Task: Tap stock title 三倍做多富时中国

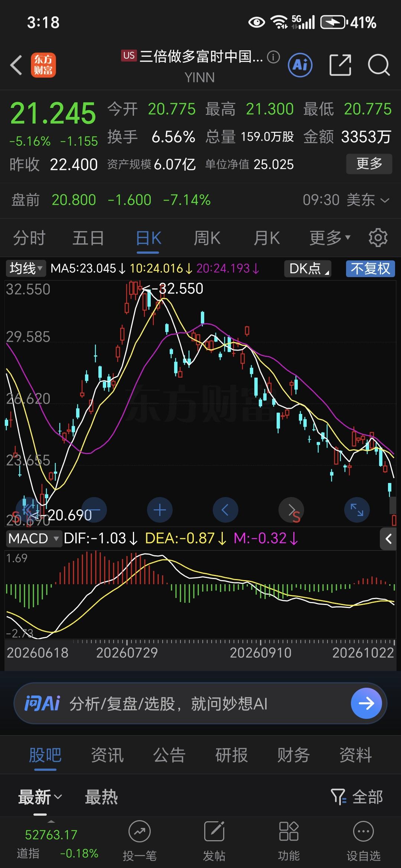Action: [201, 57]
